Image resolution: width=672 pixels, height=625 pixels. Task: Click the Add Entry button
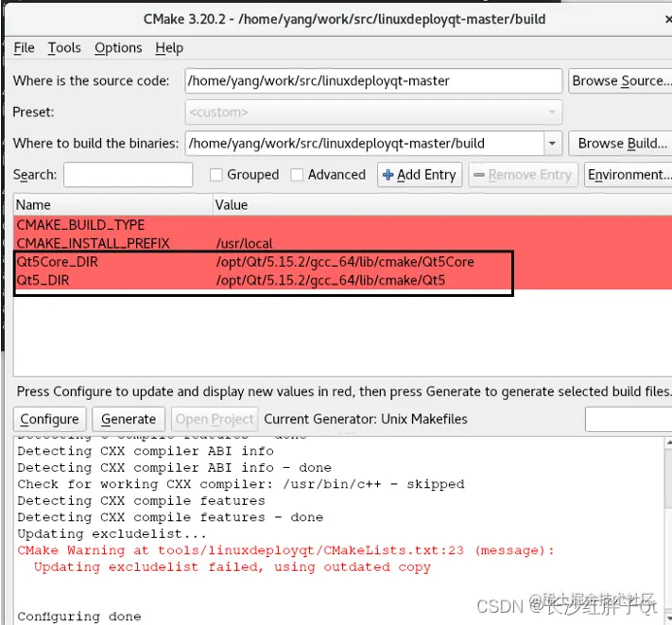pos(420,175)
